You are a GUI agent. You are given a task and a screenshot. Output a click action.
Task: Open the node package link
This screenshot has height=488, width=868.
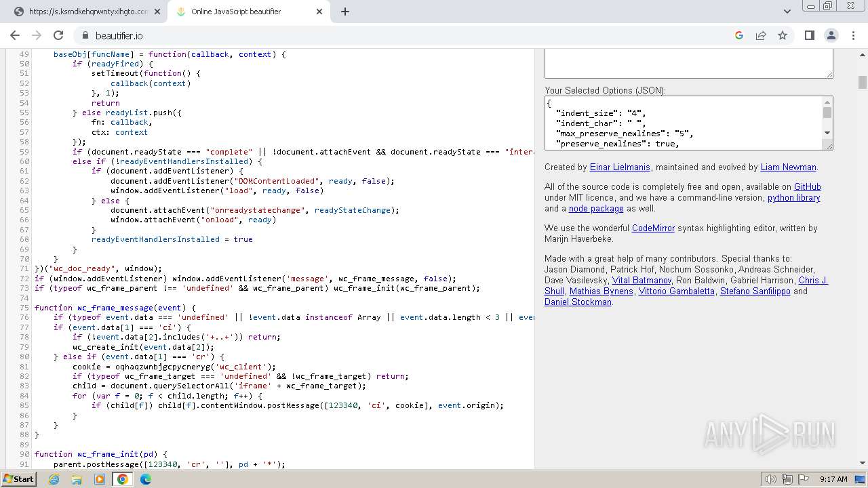click(596, 208)
